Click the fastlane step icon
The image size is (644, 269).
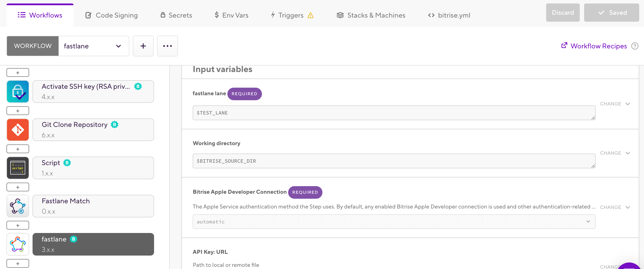point(18,244)
